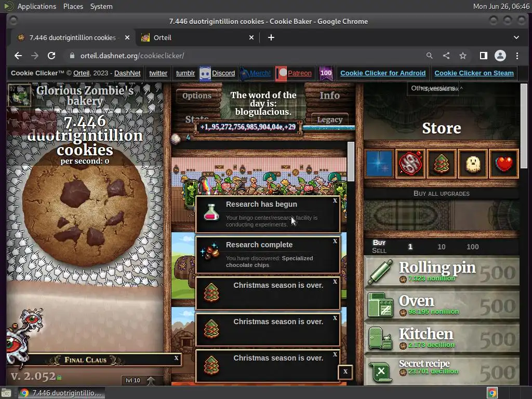The width and height of the screenshot is (532, 399).
Task: Click Buy all upgrades
Action: point(442,193)
